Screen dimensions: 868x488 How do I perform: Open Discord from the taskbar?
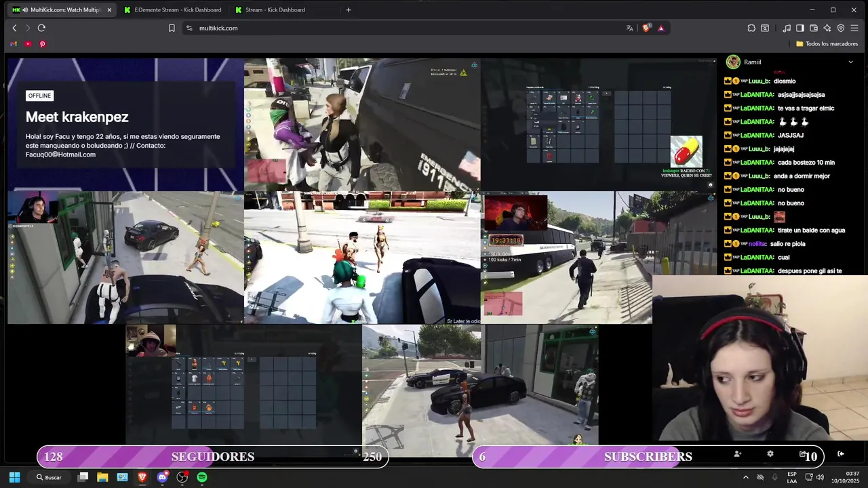tap(162, 477)
